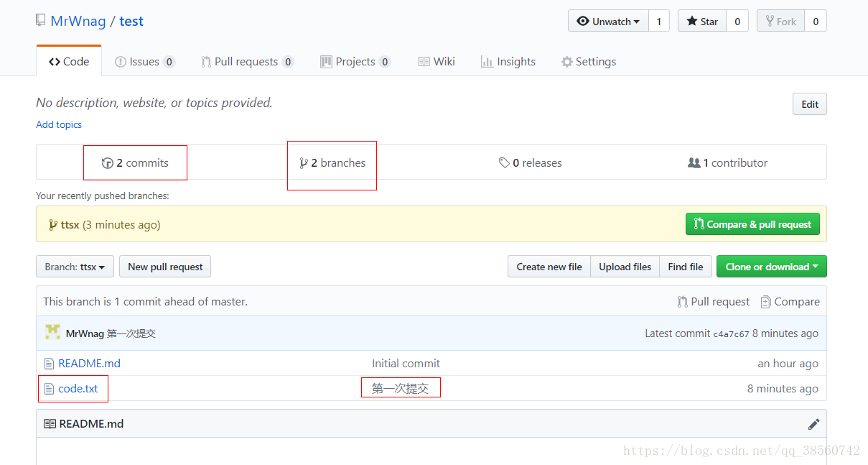
Task: Star the repository
Action: click(702, 21)
